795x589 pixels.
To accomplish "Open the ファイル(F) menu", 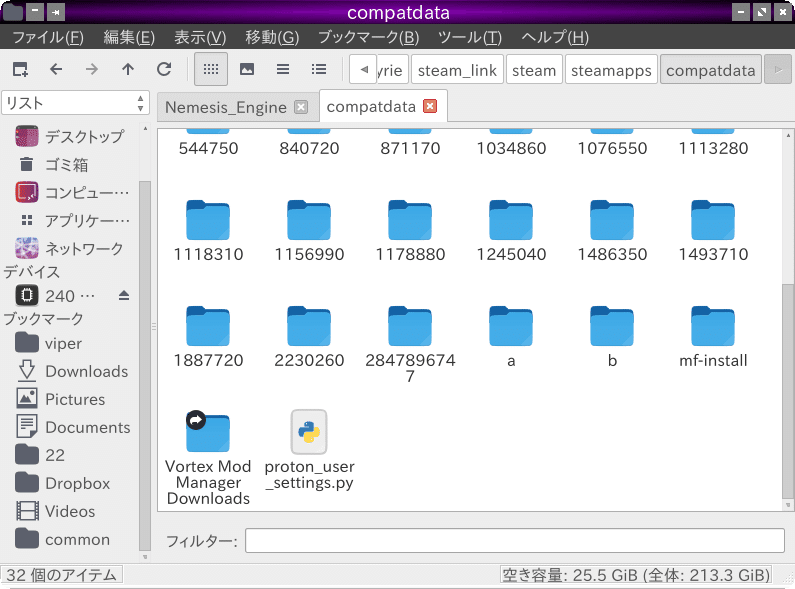I will pyautogui.click(x=48, y=37).
